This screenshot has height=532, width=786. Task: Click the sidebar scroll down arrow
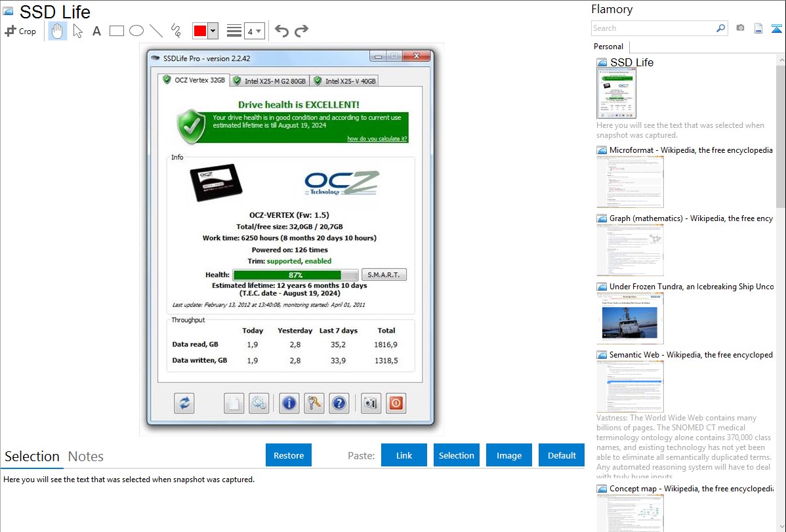(781, 527)
